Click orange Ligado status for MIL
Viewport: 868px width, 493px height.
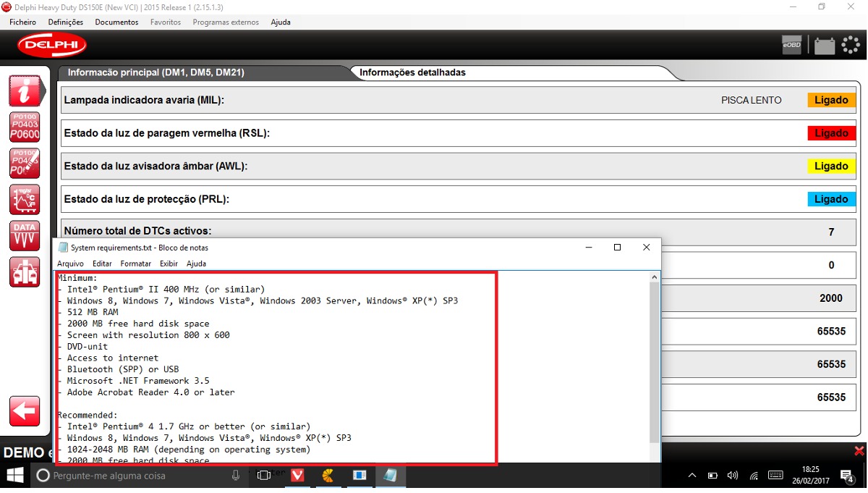(x=831, y=100)
